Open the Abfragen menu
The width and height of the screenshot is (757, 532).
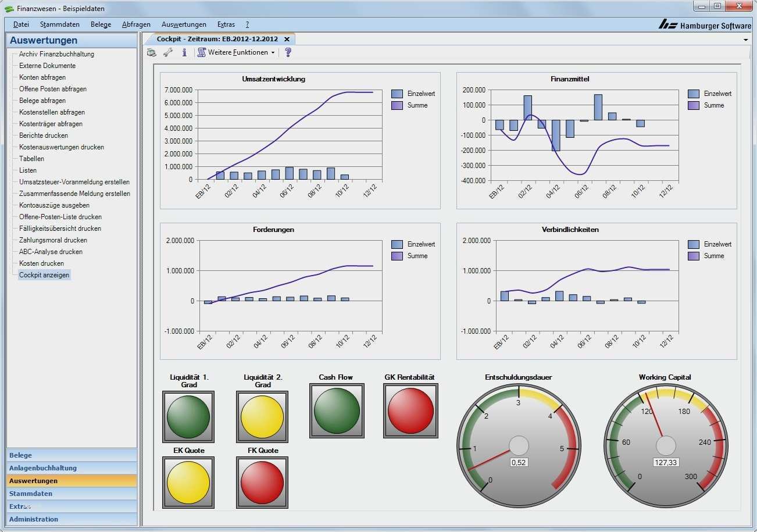click(137, 24)
